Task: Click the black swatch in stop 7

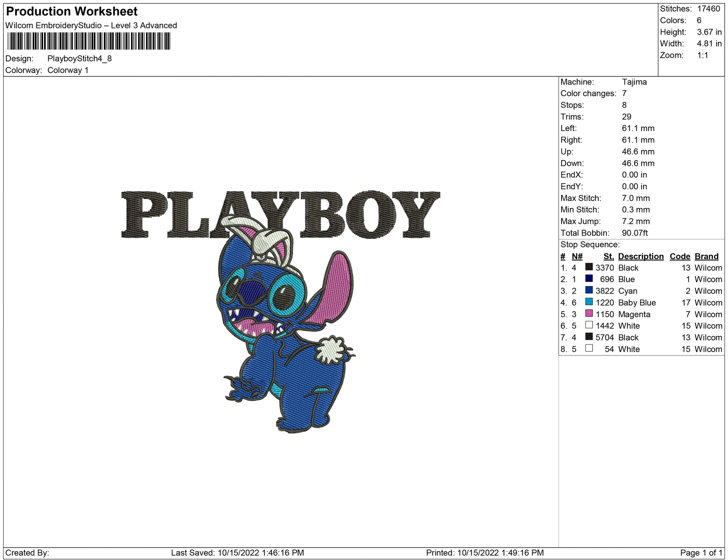Action: 589,337
